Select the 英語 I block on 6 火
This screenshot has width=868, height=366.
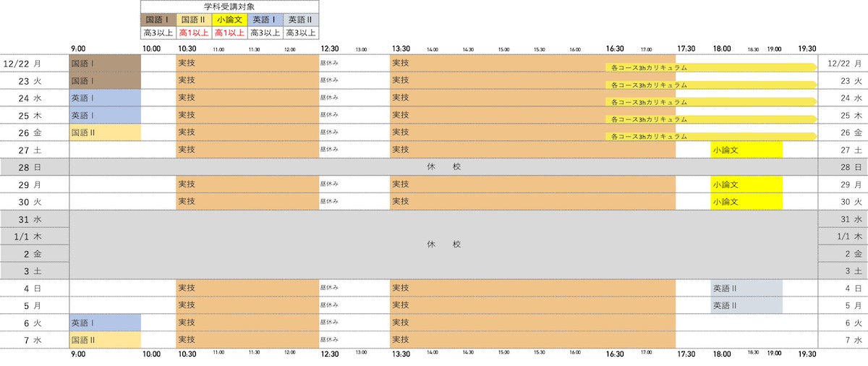click(105, 323)
